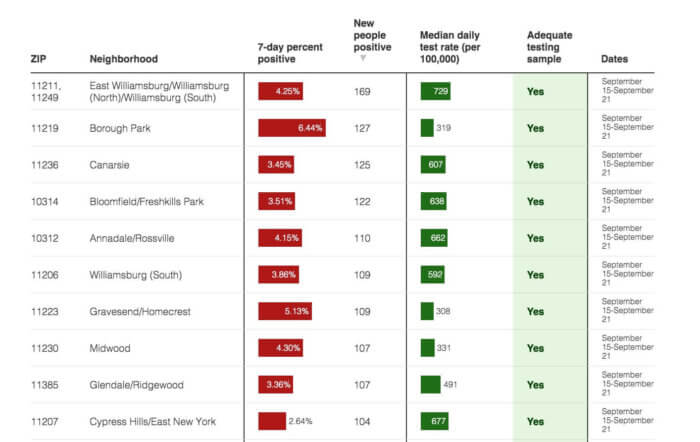The width and height of the screenshot is (700, 442).
Task: Sort by 7-day percent positive column
Action: point(290,53)
